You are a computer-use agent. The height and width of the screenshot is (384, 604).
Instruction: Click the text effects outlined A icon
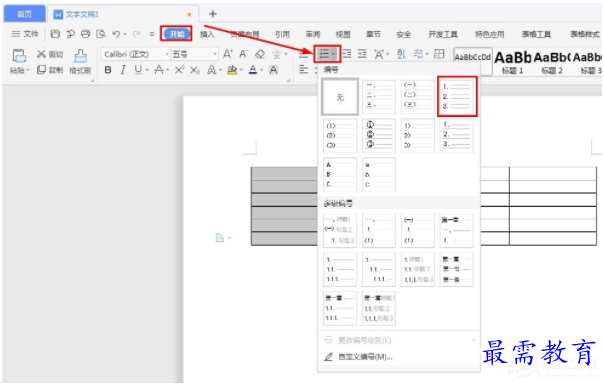212,70
